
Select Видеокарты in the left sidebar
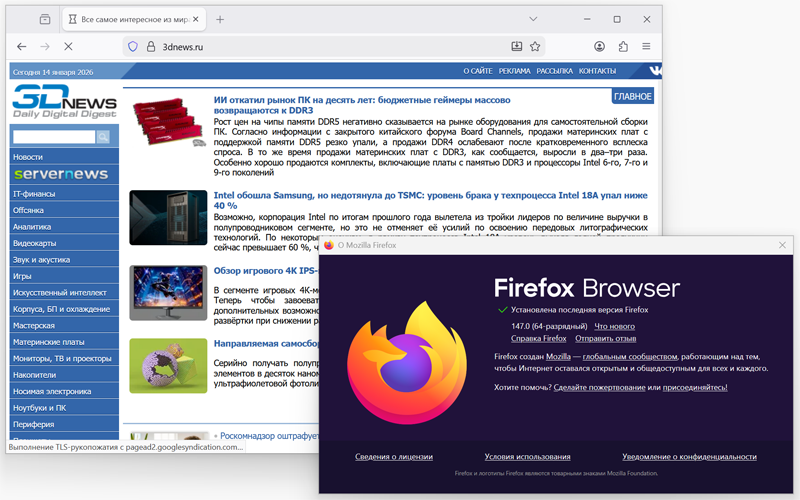click(x=35, y=243)
